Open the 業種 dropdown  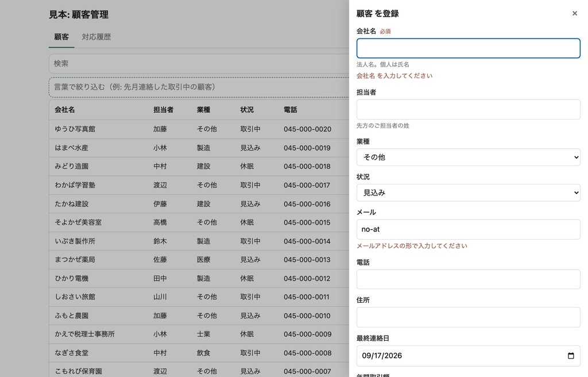[x=469, y=157]
